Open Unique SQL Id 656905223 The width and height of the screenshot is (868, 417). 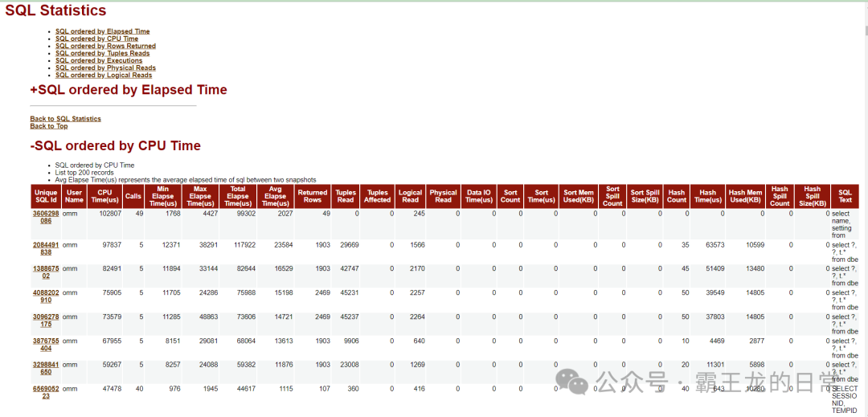point(46,393)
